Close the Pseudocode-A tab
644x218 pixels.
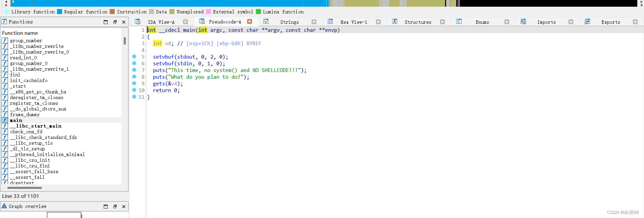(x=250, y=21)
